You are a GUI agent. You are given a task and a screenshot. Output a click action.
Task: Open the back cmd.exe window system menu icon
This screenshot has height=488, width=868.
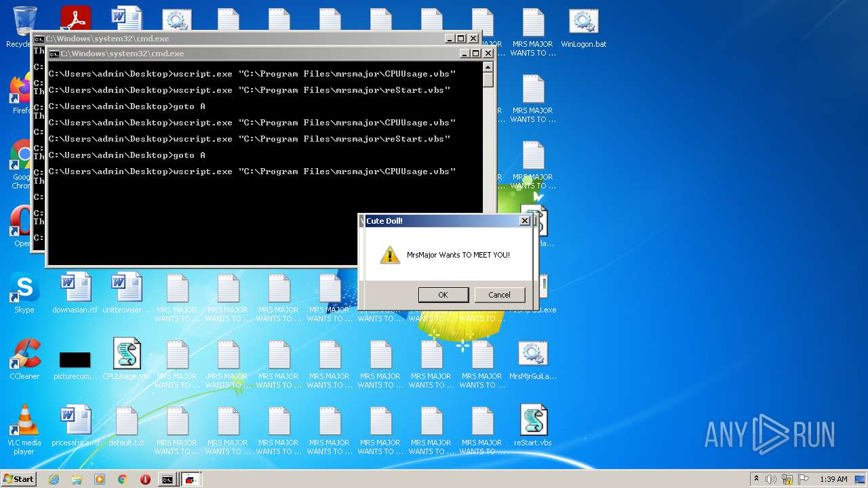pyautogui.click(x=39, y=39)
